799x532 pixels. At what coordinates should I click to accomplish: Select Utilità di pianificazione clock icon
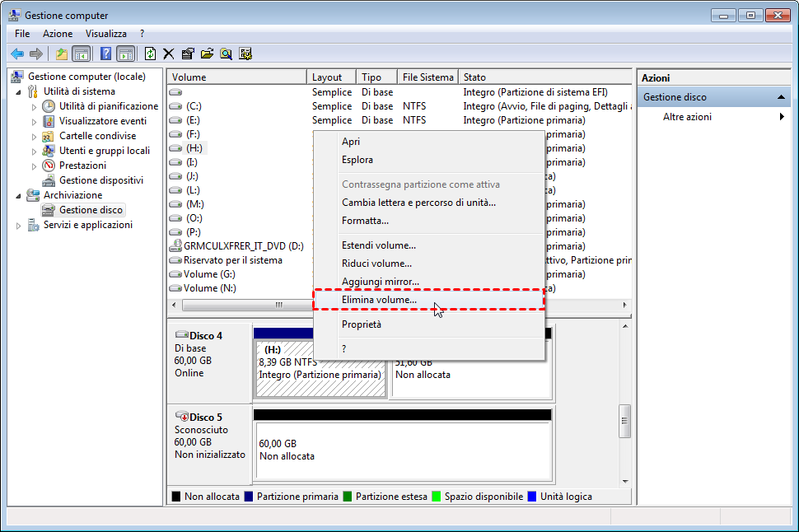pyautogui.click(x=49, y=106)
